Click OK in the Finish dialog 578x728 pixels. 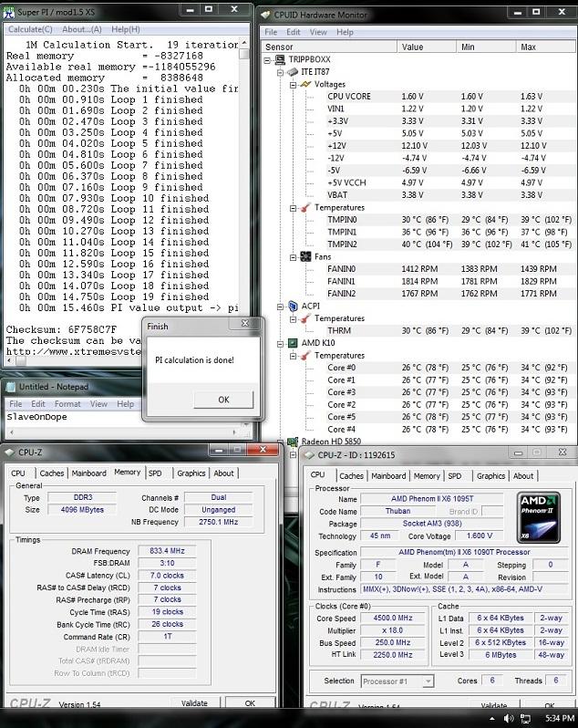click(223, 400)
